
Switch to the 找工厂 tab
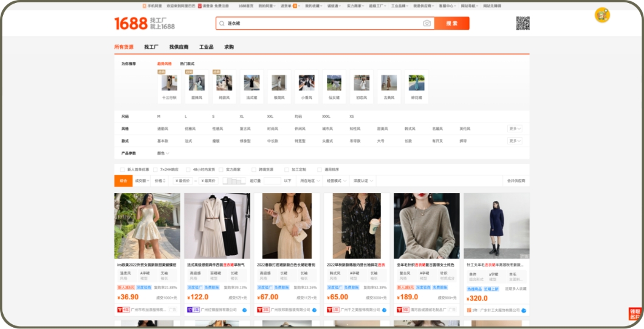(x=151, y=47)
